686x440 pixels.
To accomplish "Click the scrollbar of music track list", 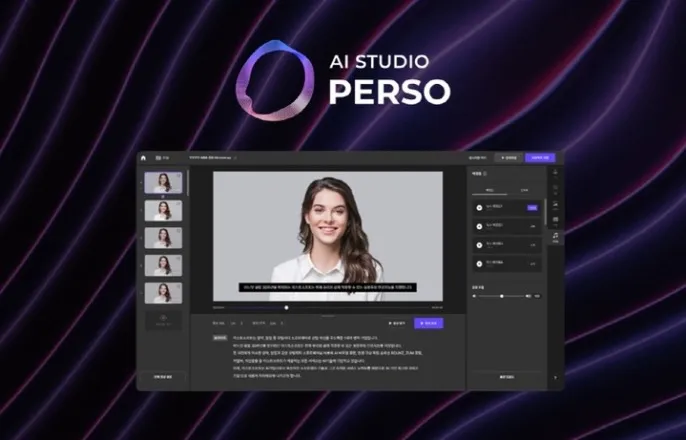I will point(546,212).
